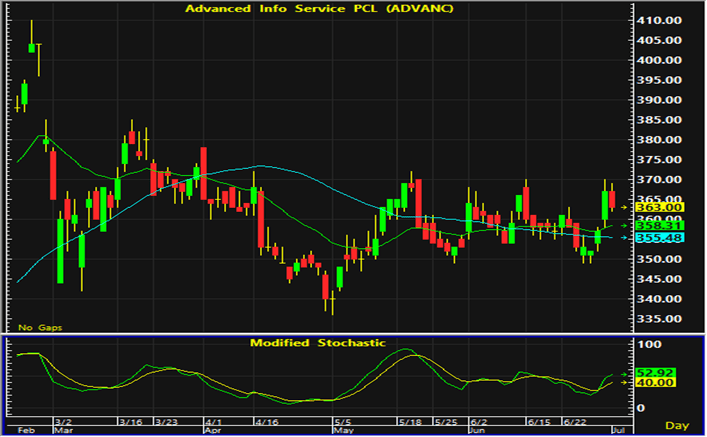Image resolution: width=707 pixels, height=437 pixels.
Task: Click the 345.00 price axis label
Action: click(x=659, y=279)
